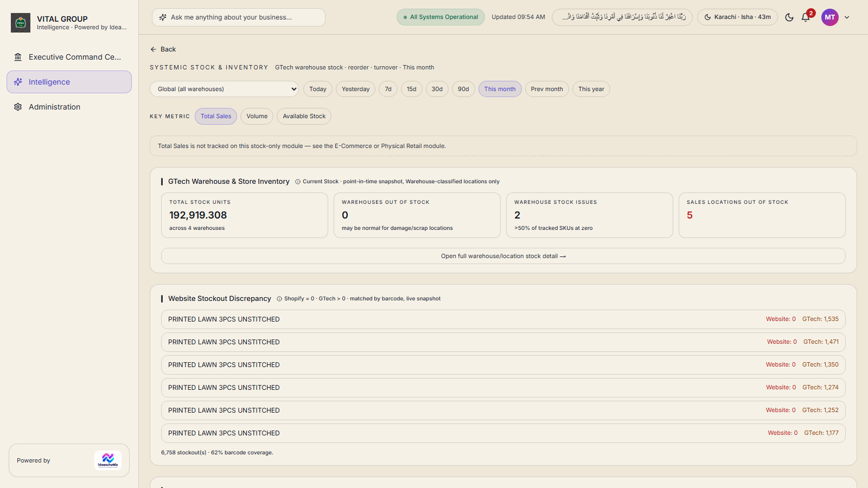
Task: Click info icon beside GTech Warehouse heading
Action: point(298,182)
